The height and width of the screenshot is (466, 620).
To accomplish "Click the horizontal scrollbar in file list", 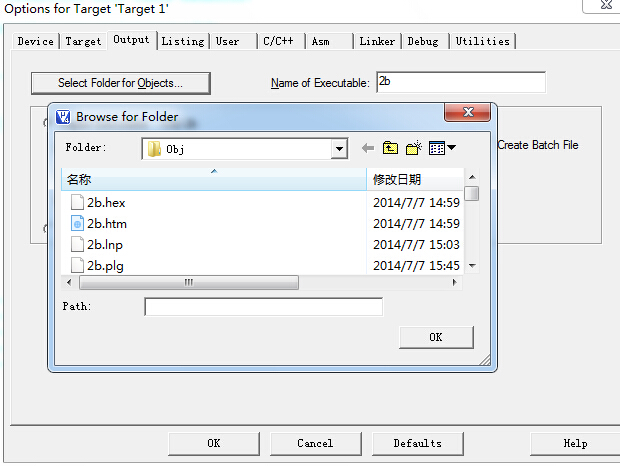I will 186,283.
